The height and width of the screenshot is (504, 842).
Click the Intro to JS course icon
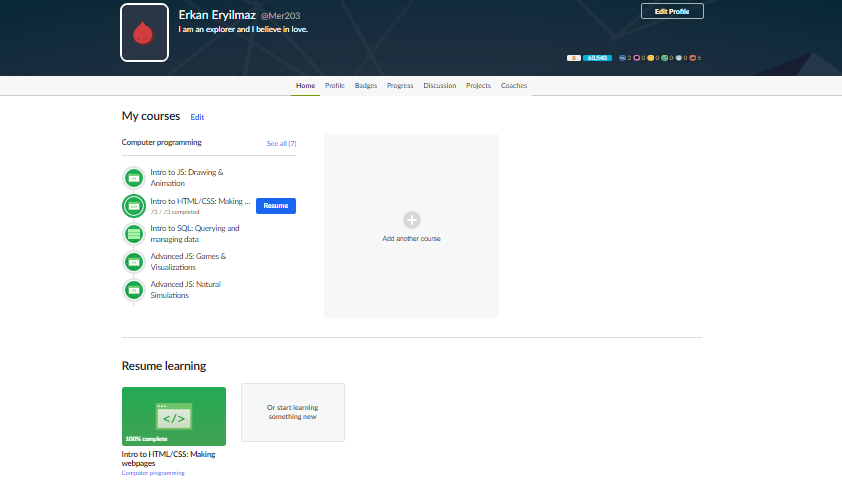[134, 178]
